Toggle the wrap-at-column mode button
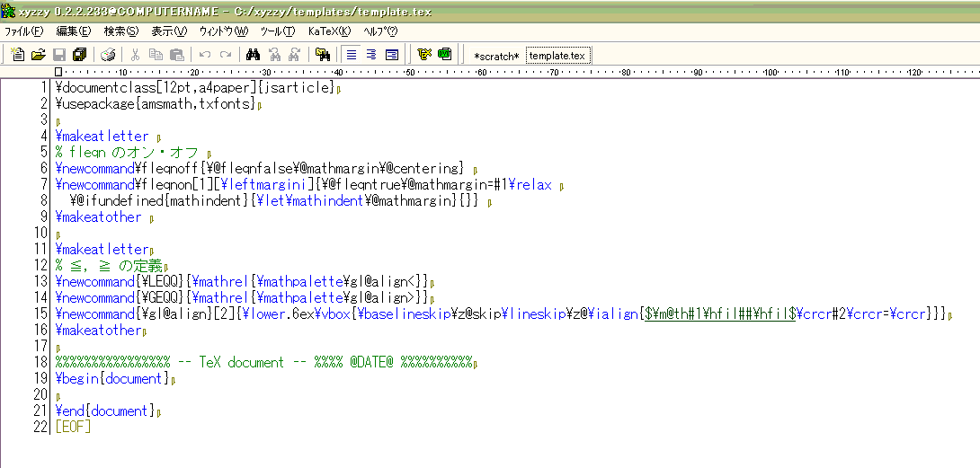980x468 pixels. pos(371,55)
